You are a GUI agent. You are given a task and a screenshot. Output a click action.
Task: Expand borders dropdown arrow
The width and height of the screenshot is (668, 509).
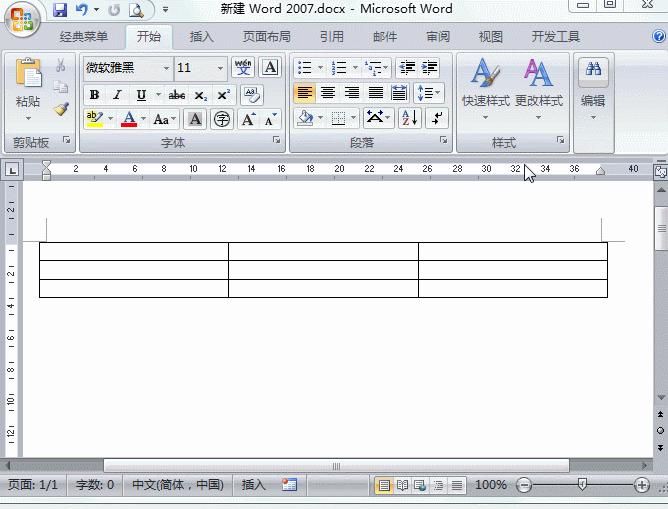tap(353, 118)
